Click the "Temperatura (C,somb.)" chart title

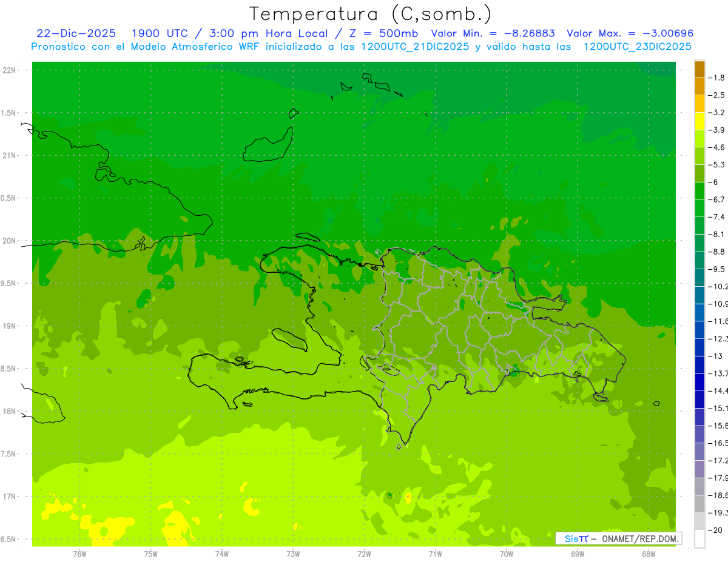[x=371, y=13]
